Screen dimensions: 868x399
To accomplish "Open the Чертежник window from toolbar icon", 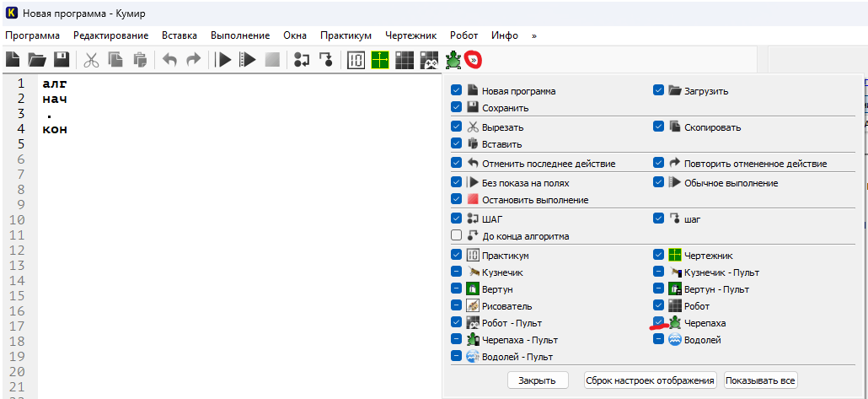I will point(380,60).
